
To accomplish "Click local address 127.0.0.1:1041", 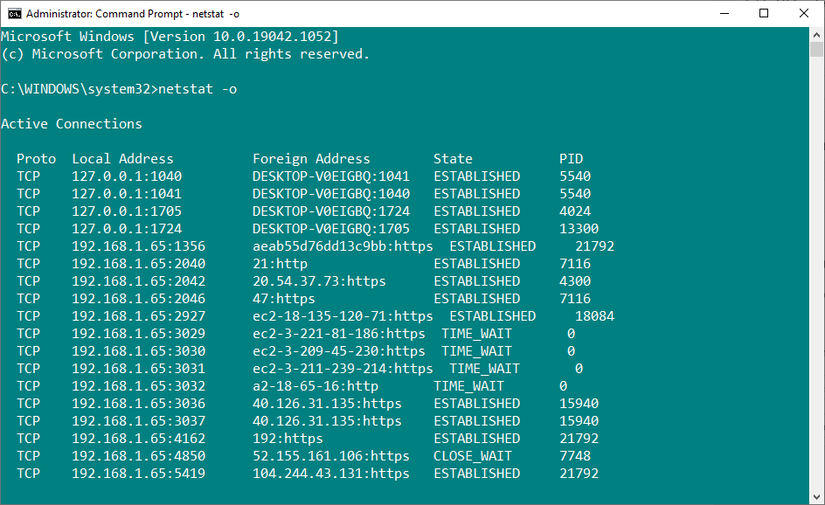I will (127, 194).
